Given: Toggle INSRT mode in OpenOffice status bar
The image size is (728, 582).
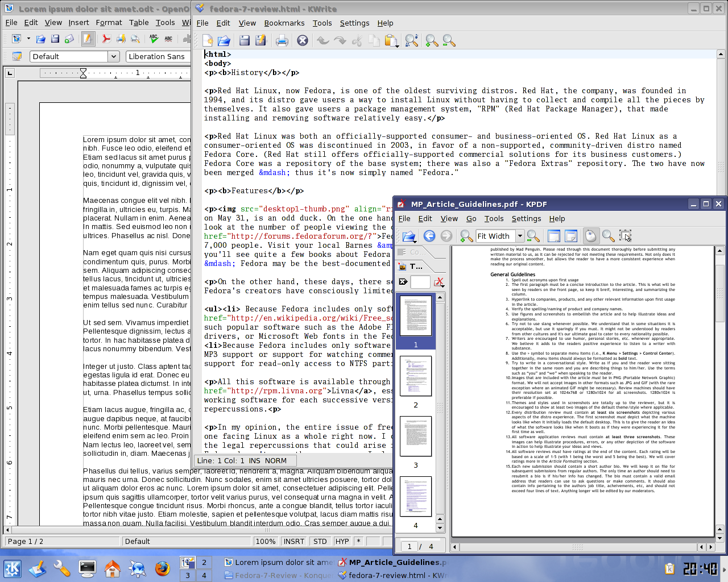Looking at the screenshot, I should 294,541.
